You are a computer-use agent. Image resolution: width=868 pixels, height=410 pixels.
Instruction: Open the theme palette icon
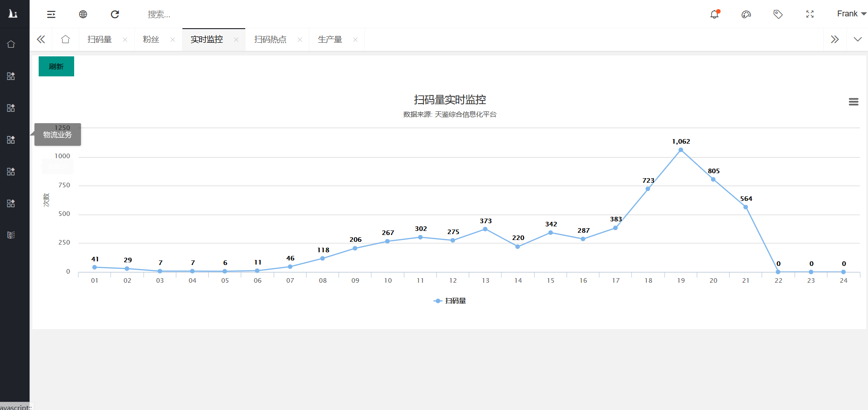(x=746, y=15)
